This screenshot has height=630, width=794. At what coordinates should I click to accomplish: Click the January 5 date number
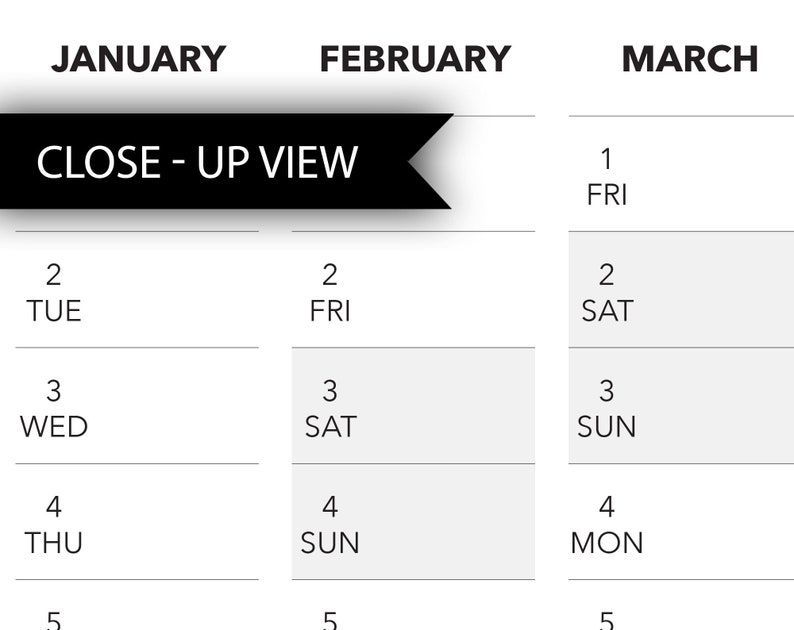coord(54,620)
